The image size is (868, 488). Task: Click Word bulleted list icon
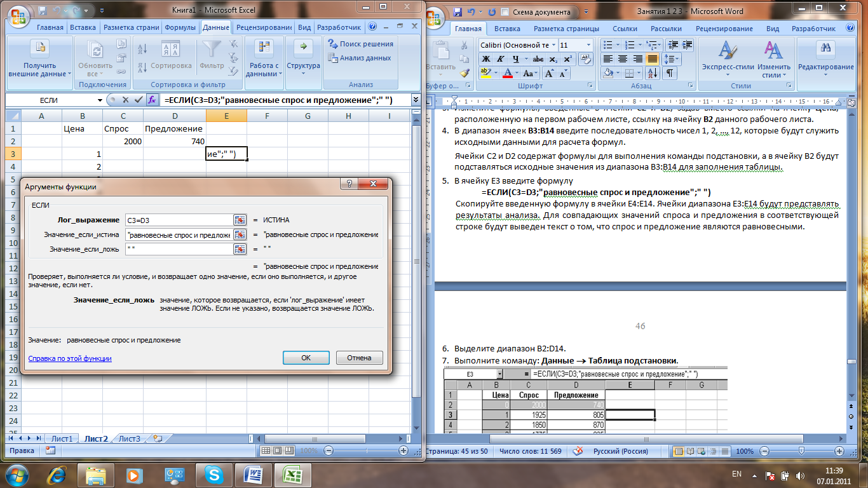point(607,45)
